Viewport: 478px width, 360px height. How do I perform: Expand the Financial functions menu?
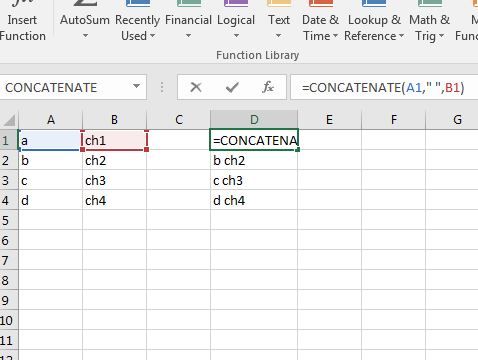pyautogui.click(x=188, y=21)
